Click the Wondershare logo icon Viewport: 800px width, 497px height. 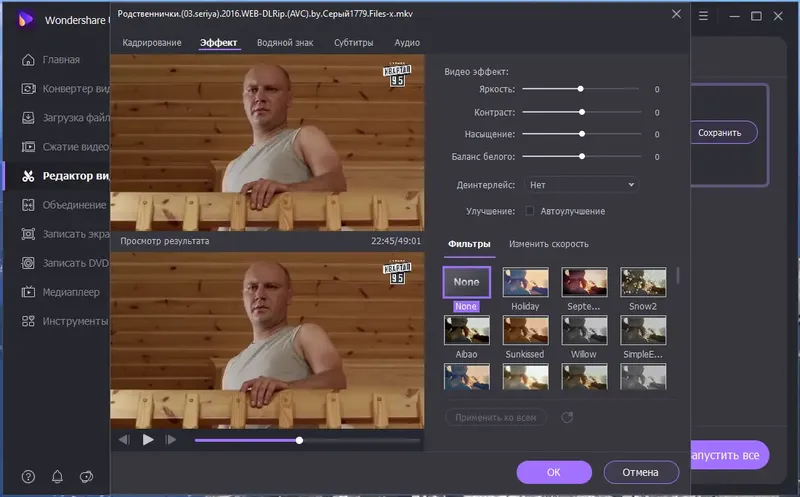point(26,19)
